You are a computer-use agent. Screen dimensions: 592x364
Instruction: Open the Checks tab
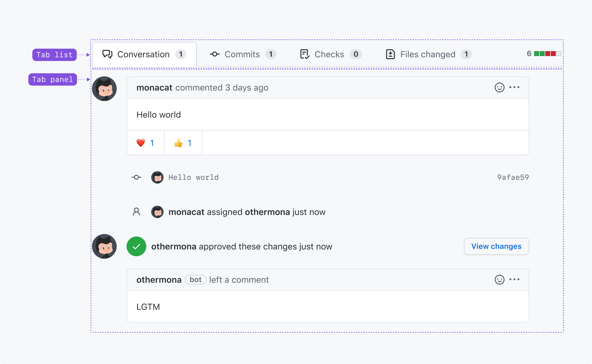(331, 54)
